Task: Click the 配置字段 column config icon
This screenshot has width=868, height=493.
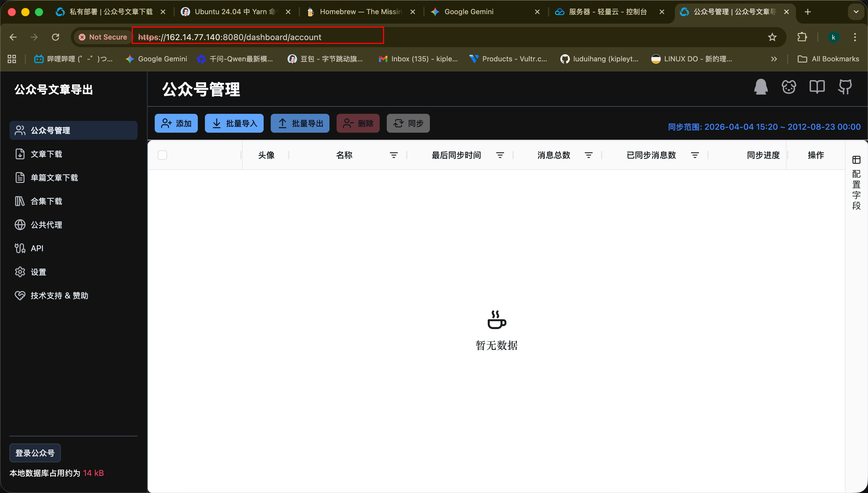Action: point(856,160)
